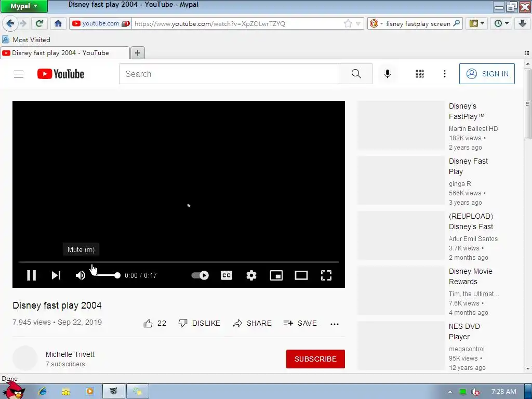Click the DISLIKE button
This screenshot has width=532, height=399.
click(x=199, y=323)
